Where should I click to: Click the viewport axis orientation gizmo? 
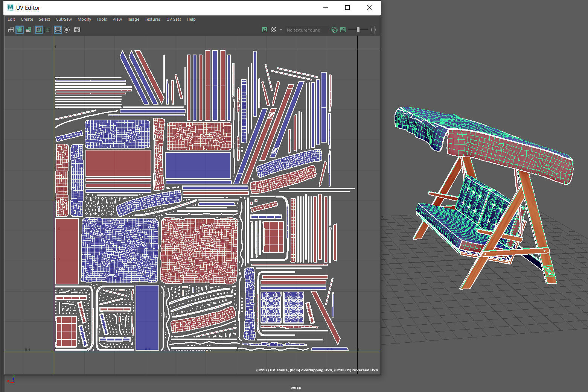pos(12,379)
